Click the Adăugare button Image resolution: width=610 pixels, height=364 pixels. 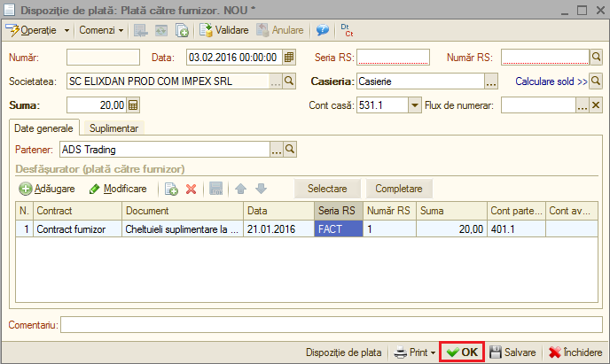pyautogui.click(x=47, y=189)
